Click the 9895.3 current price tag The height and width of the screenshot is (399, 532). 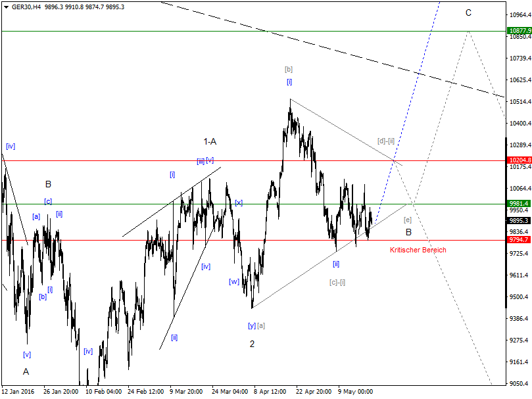(520, 222)
